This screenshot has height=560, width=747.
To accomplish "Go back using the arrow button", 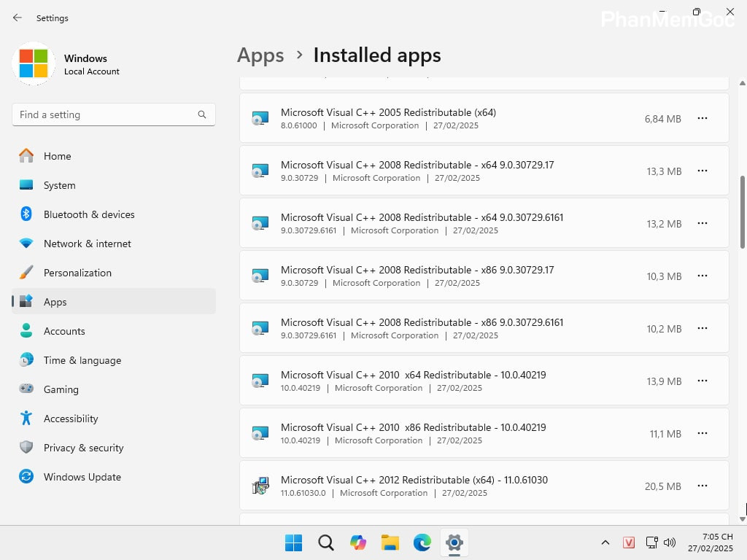I will 17,17.
